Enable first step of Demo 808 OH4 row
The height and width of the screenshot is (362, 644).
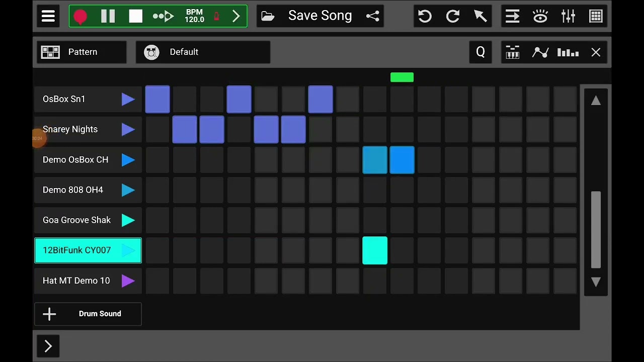pos(157,190)
